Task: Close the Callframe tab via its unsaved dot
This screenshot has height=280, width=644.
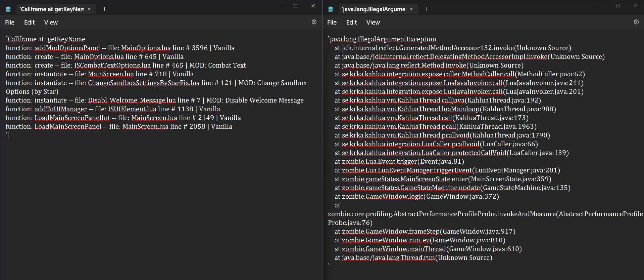Action: 89,9
